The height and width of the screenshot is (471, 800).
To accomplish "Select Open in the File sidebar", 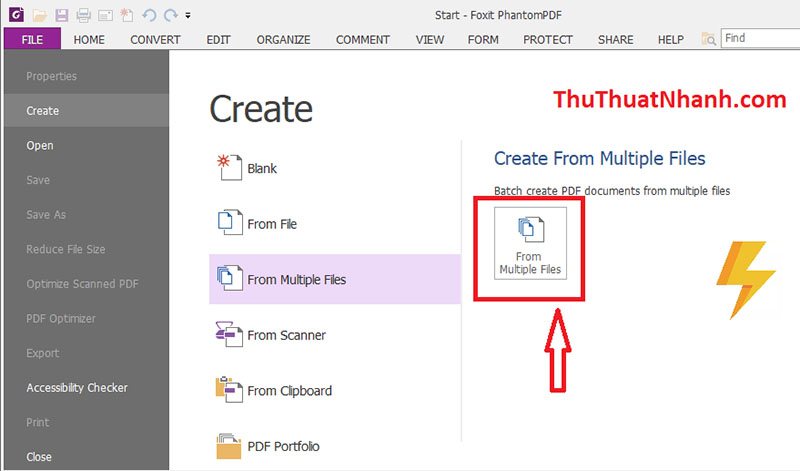I will (x=86, y=145).
